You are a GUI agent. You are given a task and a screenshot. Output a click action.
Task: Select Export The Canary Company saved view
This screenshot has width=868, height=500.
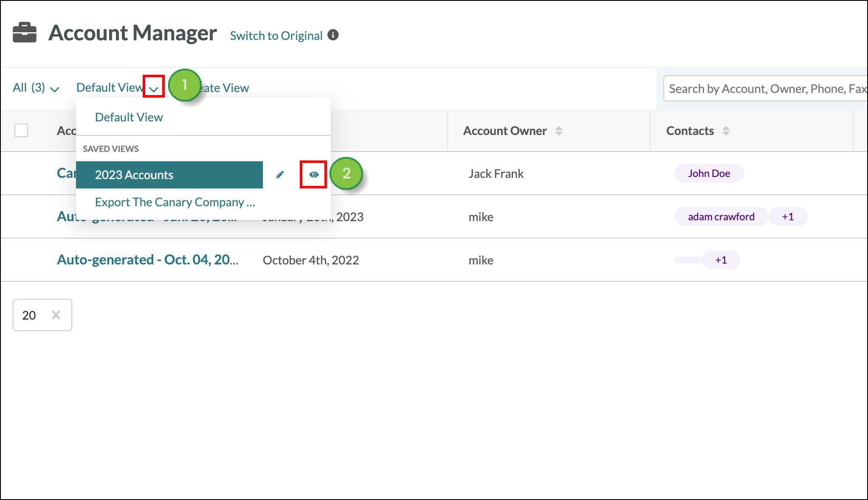click(x=175, y=202)
